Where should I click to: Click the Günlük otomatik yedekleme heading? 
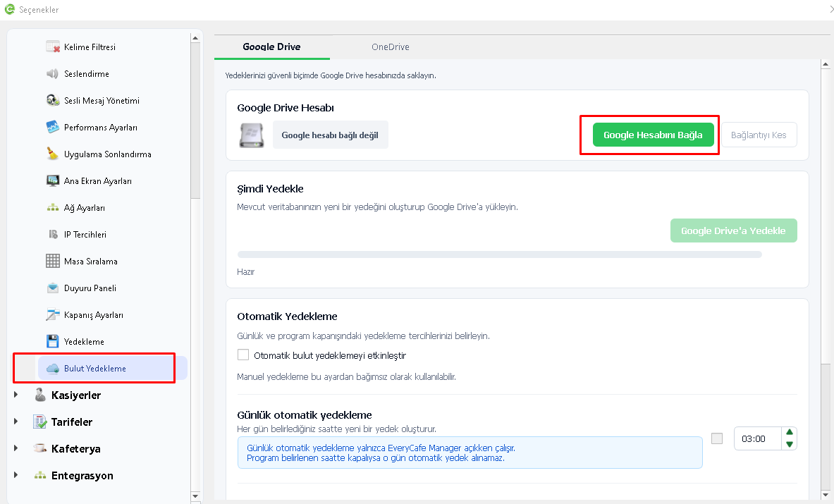[305, 414]
